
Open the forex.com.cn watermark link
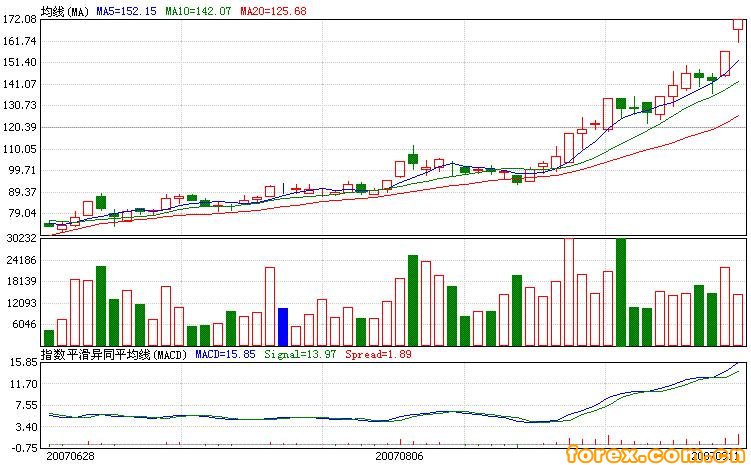tap(660, 455)
